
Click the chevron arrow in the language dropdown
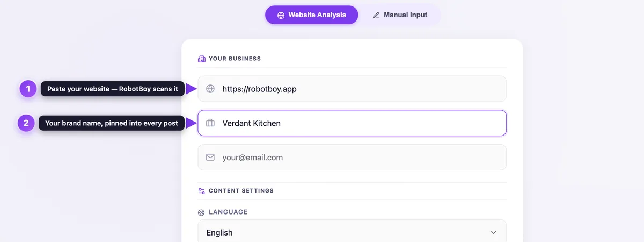click(494, 232)
